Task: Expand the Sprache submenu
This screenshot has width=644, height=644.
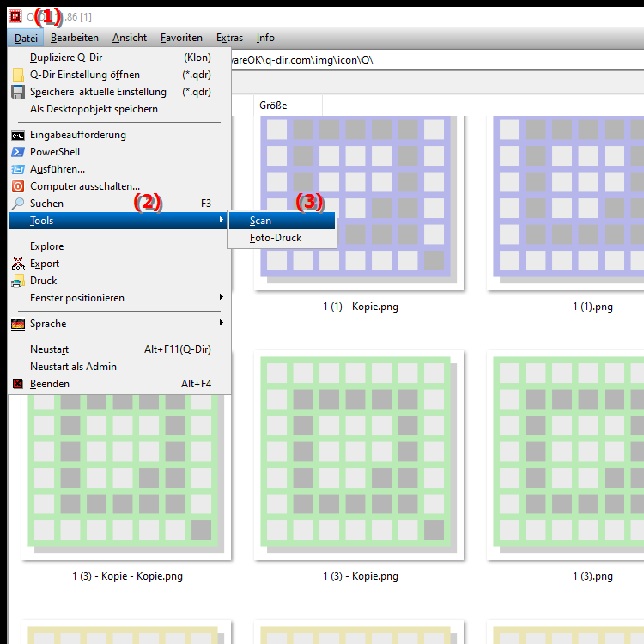Action: coord(119,324)
